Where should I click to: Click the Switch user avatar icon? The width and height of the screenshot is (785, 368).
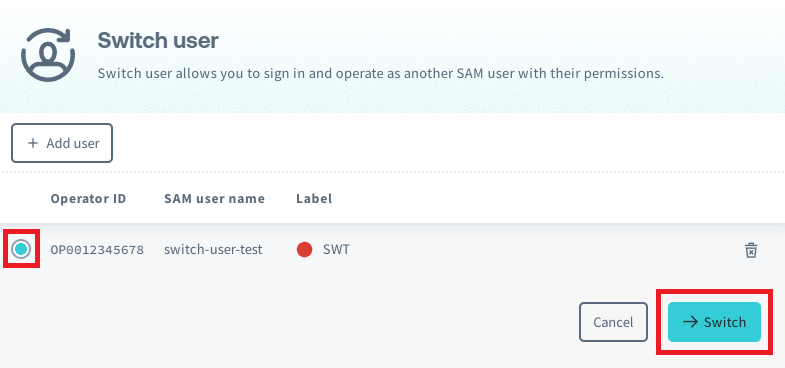click(48, 54)
